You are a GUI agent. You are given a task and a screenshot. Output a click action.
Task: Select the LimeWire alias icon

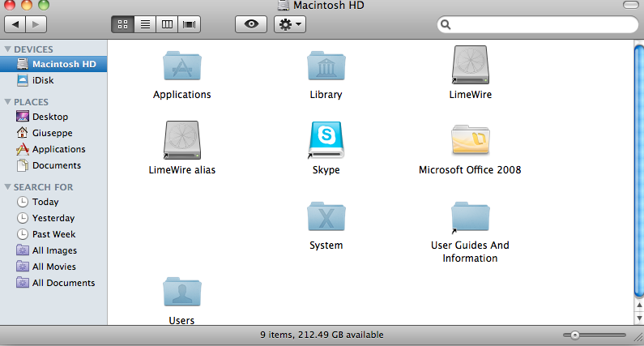(x=182, y=139)
